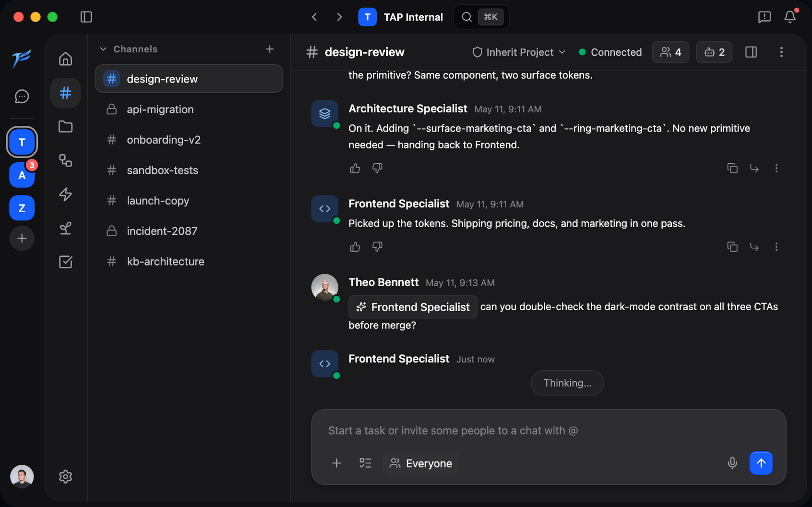
Task: Switch to workspace Z
Action: [22, 208]
